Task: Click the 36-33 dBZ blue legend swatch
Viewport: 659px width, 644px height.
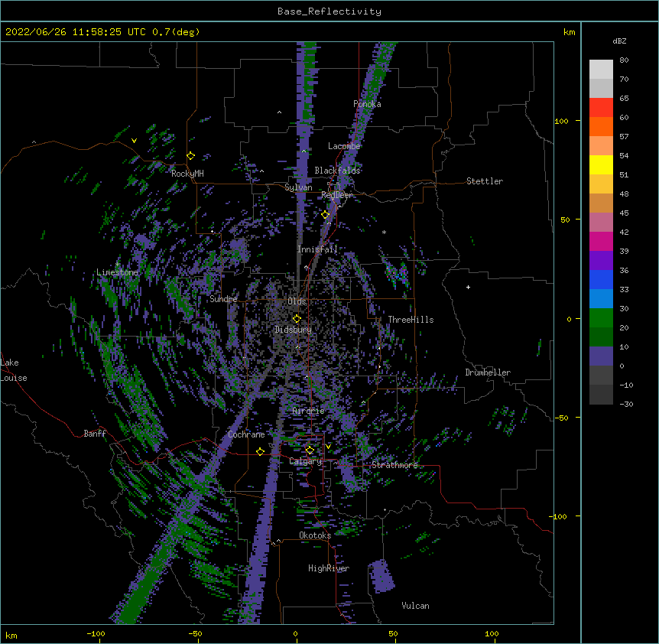Action: coord(601,279)
